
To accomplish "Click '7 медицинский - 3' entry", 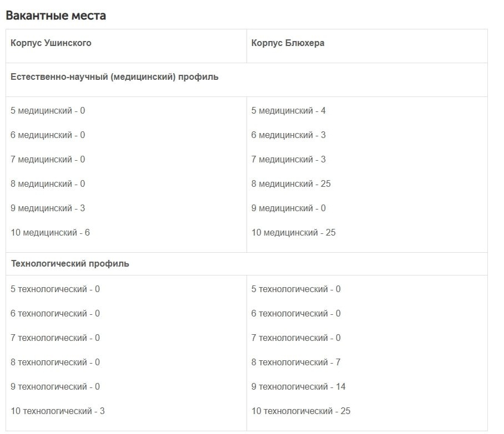I will point(288,160).
